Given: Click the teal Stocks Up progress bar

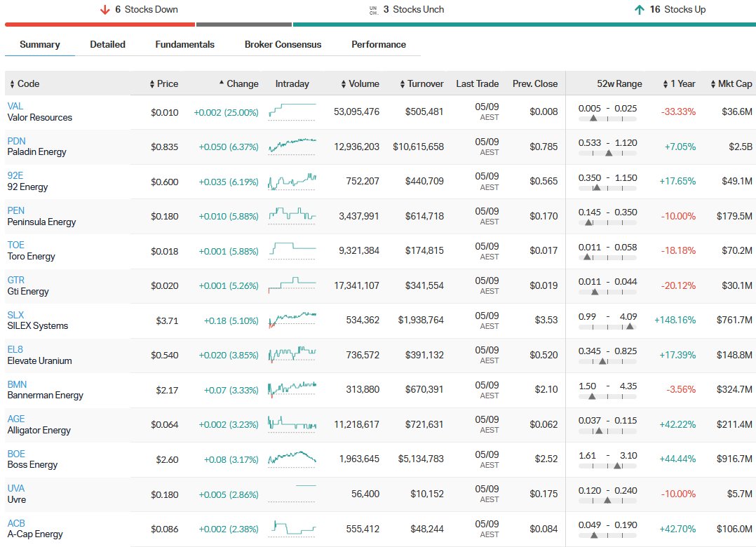Looking at the screenshot, I should pos(525,24).
